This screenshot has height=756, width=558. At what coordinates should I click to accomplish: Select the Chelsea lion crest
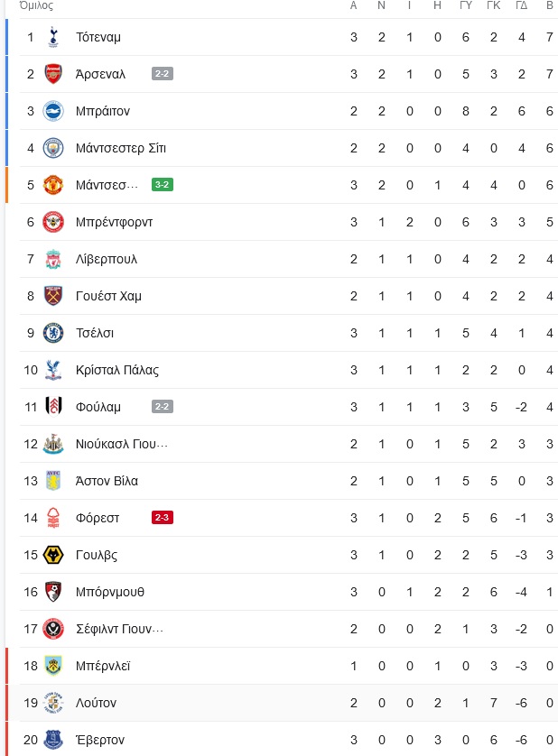click(53, 333)
